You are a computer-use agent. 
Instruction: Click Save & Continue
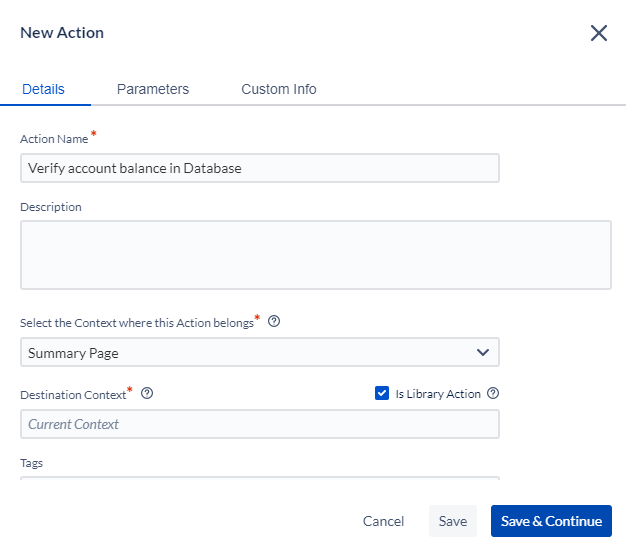click(551, 521)
